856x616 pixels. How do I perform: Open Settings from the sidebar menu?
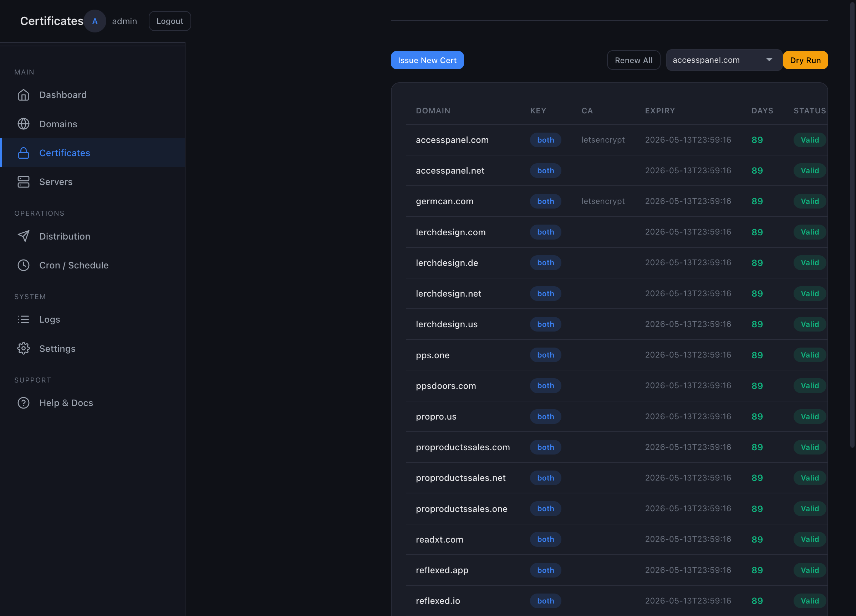[57, 348]
